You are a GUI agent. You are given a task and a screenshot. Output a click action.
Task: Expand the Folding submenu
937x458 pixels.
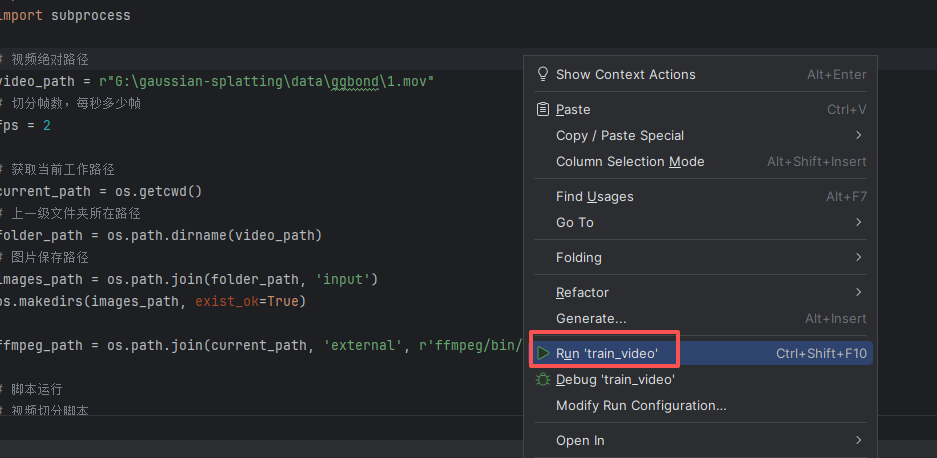[x=859, y=257]
